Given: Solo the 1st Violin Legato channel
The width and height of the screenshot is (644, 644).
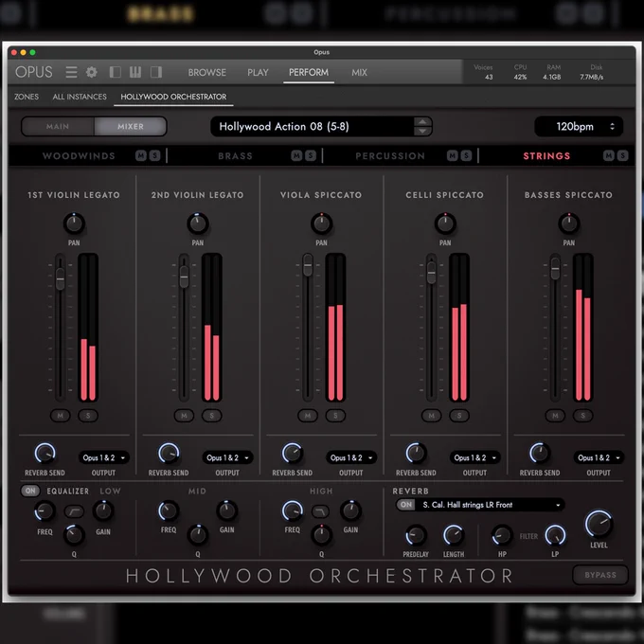Looking at the screenshot, I should click(88, 416).
